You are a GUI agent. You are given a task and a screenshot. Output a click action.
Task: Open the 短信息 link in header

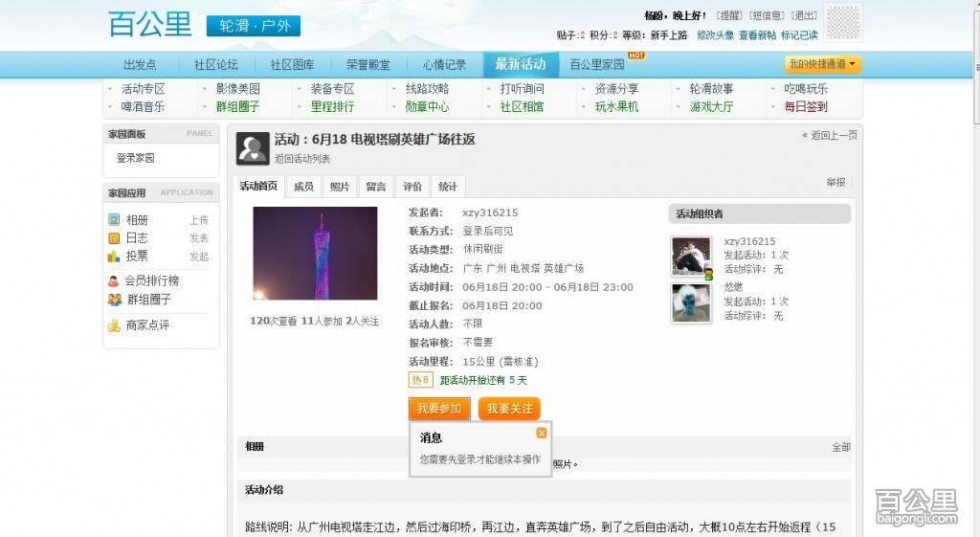767,15
